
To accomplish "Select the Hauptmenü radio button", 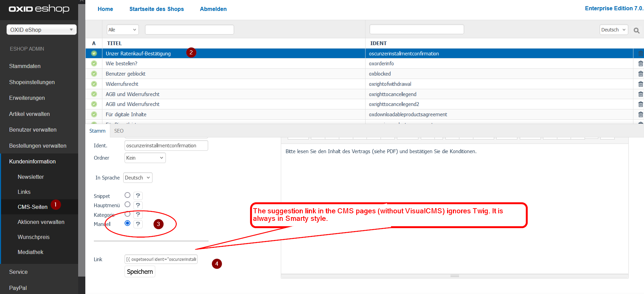I will [x=127, y=204].
